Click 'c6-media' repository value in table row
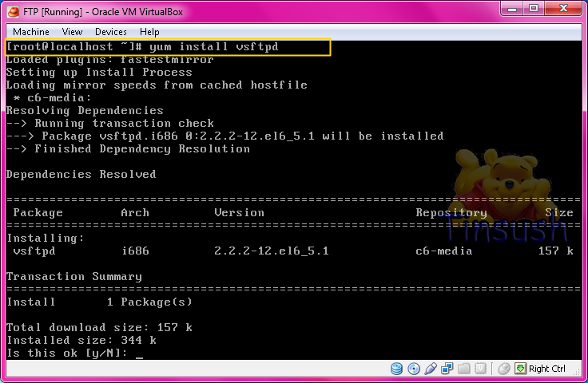588x383 pixels. point(444,251)
